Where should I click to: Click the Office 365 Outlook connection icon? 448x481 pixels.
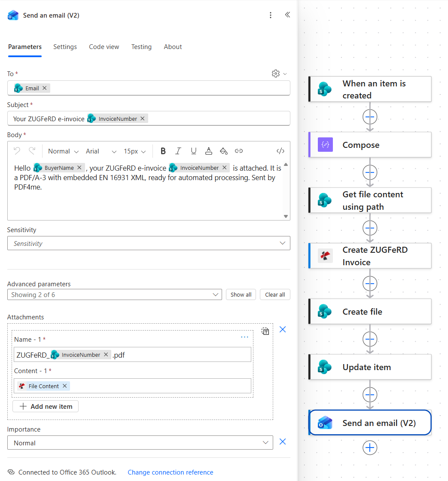[x=11, y=472]
